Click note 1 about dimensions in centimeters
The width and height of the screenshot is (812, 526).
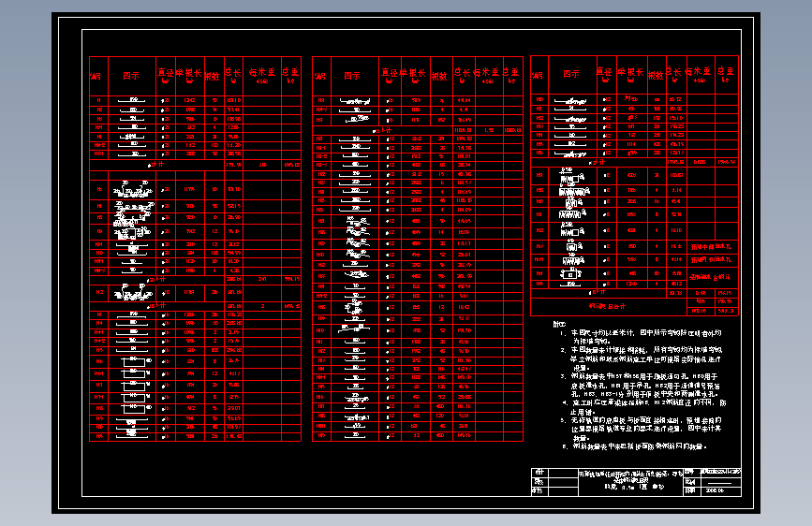tap(642, 337)
